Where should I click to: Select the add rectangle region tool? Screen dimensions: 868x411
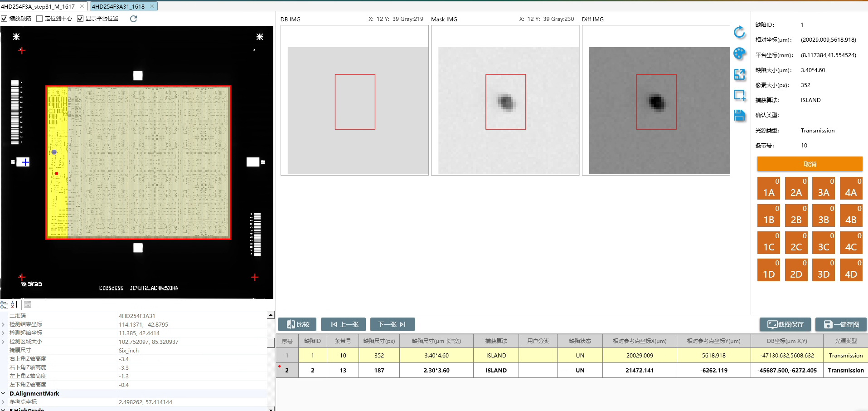pyautogui.click(x=739, y=95)
